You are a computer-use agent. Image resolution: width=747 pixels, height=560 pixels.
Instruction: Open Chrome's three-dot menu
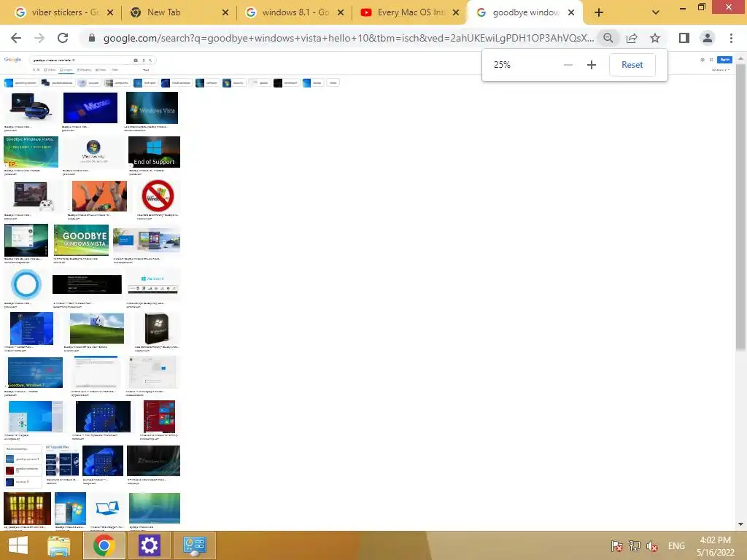(x=731, y=38)
